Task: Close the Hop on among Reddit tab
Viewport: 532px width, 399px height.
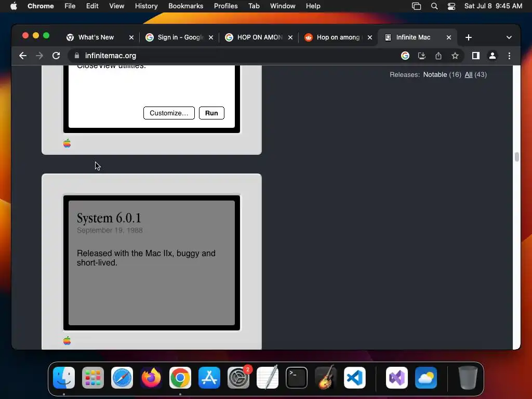Action: point(370,37)
